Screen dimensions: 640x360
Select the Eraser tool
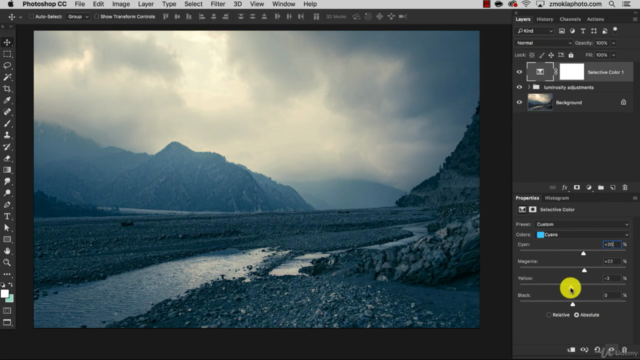point(7,158)
